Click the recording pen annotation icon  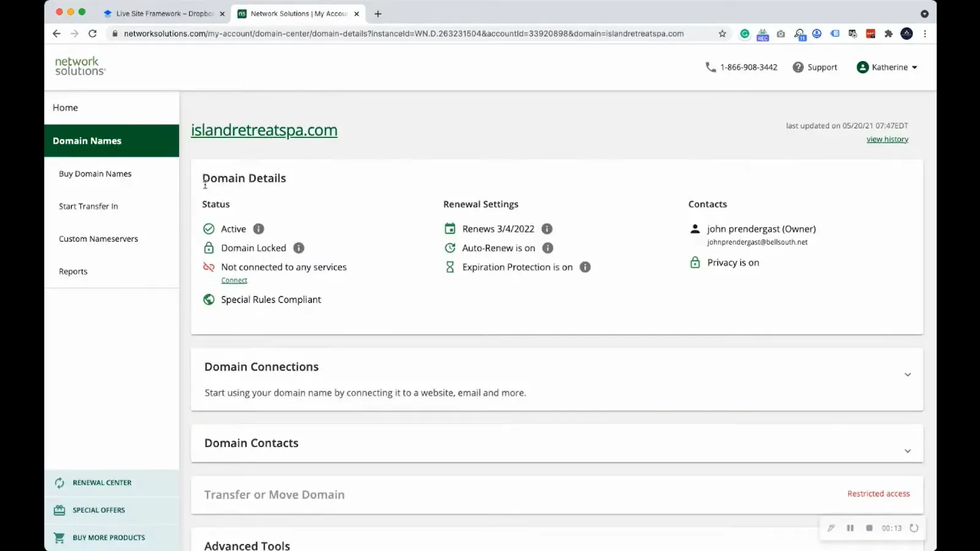coord(831,528)
